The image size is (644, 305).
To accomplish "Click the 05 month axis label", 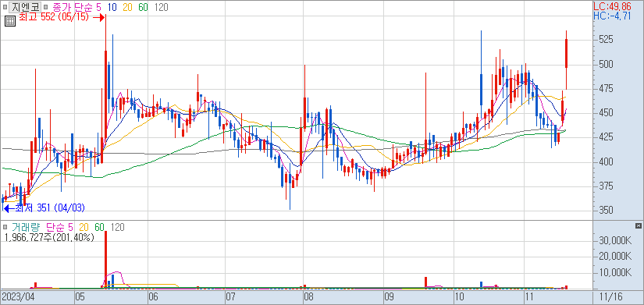I will (80, 296).
